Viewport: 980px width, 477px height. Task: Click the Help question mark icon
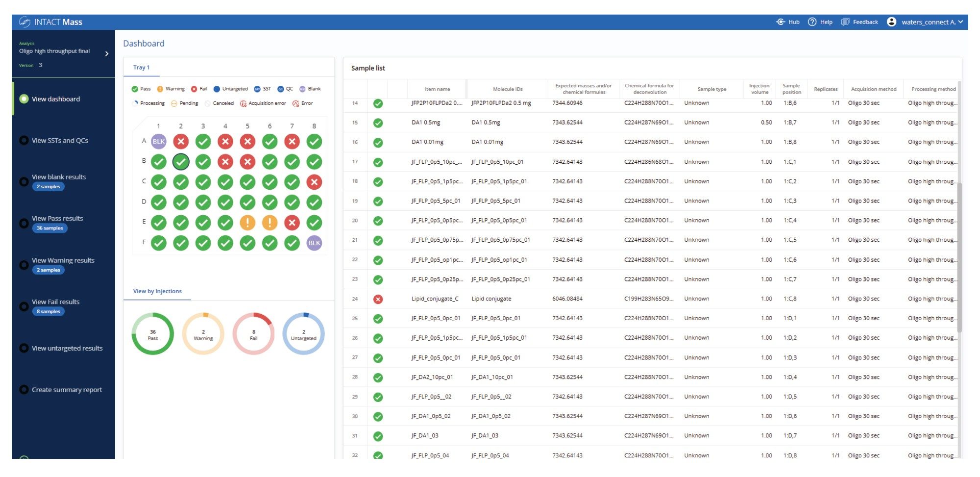coord(812,22)
